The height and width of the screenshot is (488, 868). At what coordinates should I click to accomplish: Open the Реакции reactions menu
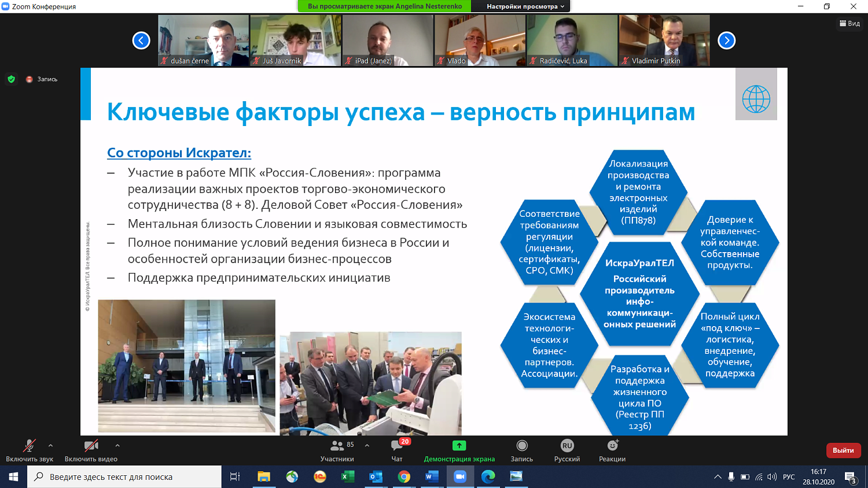click(x=612, y=450)
